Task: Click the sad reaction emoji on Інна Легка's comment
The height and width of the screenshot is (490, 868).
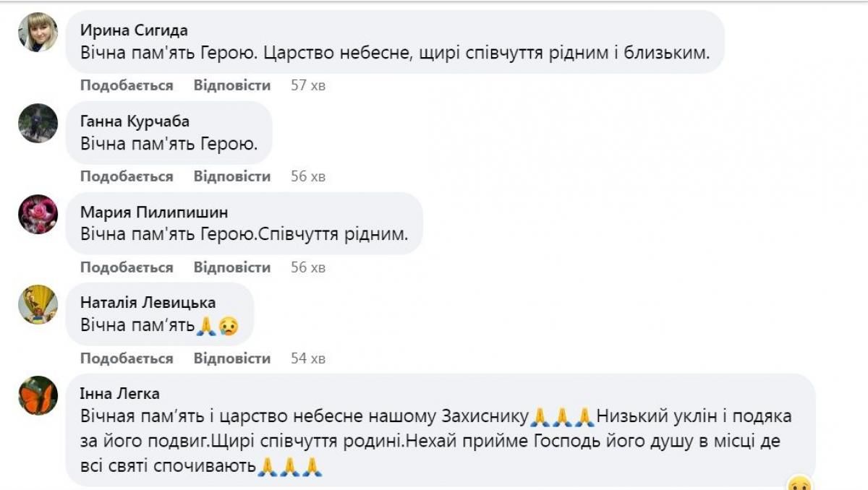Action: tap(799, 483)
